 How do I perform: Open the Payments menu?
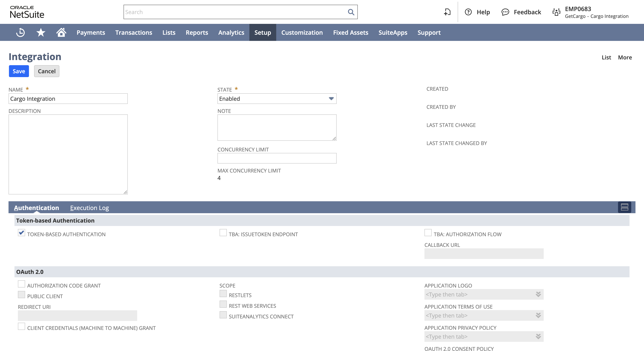91,33
